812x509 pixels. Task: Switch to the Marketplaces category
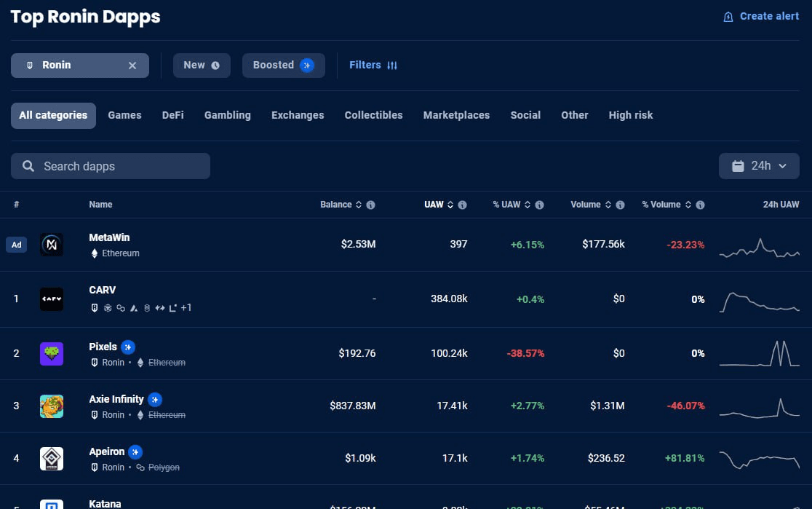click(456, 115)
